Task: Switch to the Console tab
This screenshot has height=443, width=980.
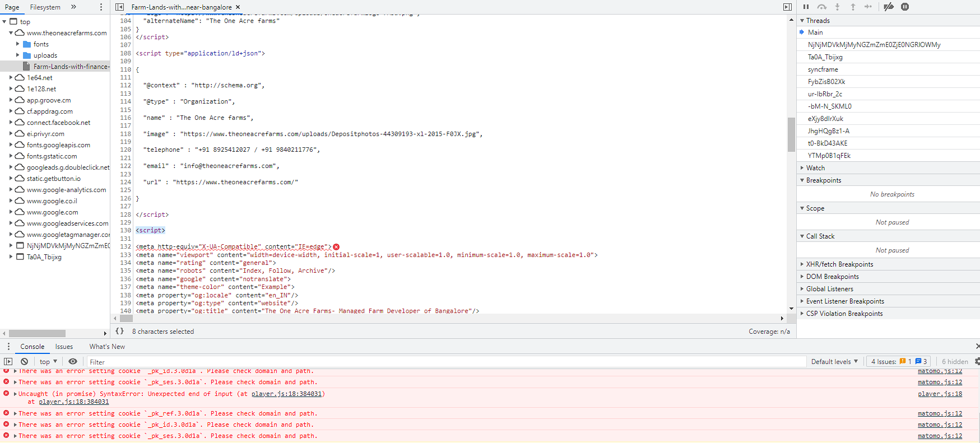Action: (x=32, y=346)
